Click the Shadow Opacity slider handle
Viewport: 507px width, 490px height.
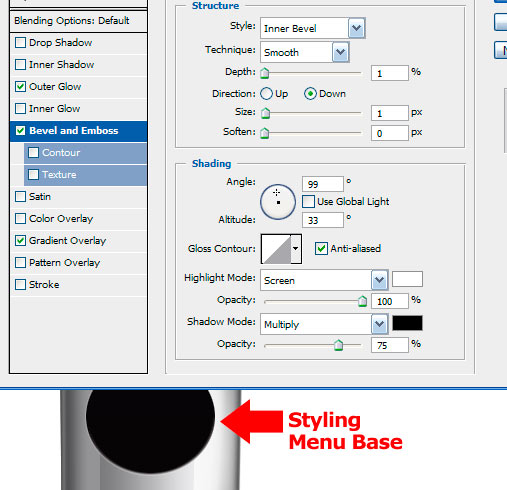(x=338, y=345)
